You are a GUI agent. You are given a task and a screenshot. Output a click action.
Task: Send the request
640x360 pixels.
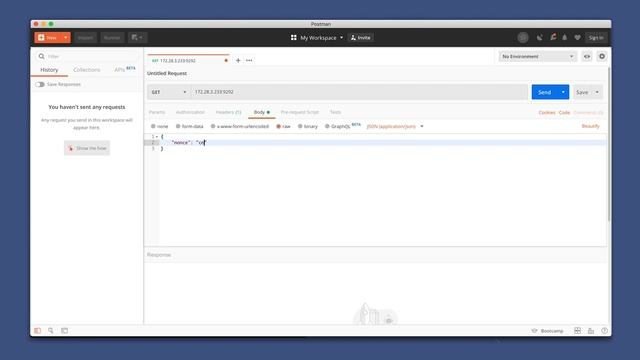coord(544,92)
